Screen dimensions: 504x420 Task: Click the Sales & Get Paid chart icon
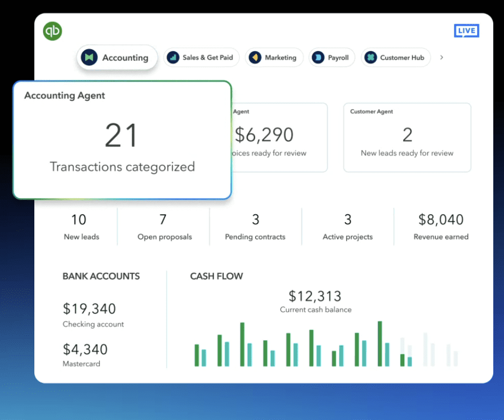point(173,57)
